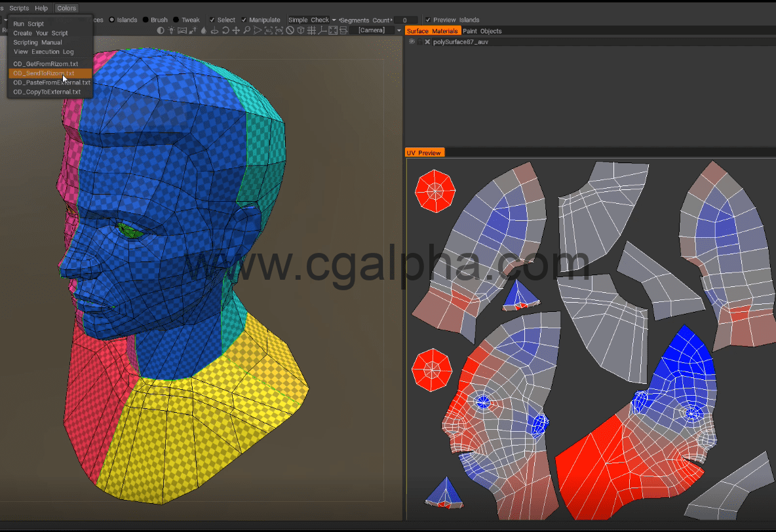Choose View Execution Log menu entry
Screen dimensions: 776x532
(43, 52)
